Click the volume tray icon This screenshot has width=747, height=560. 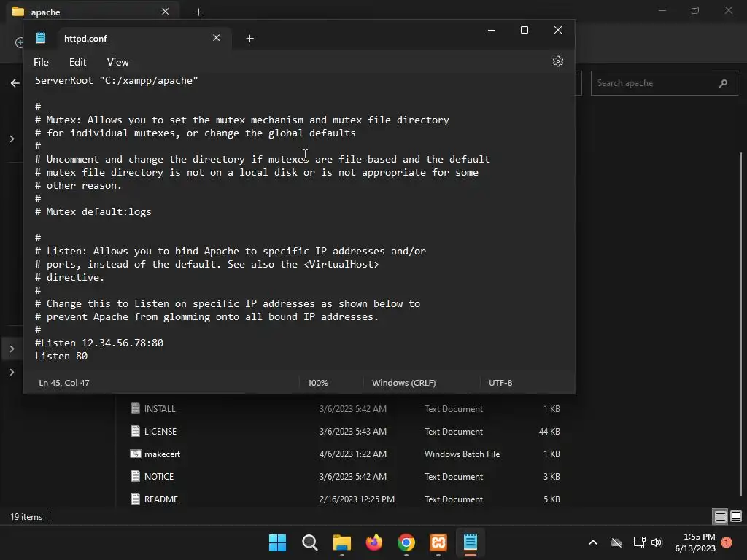657,542
